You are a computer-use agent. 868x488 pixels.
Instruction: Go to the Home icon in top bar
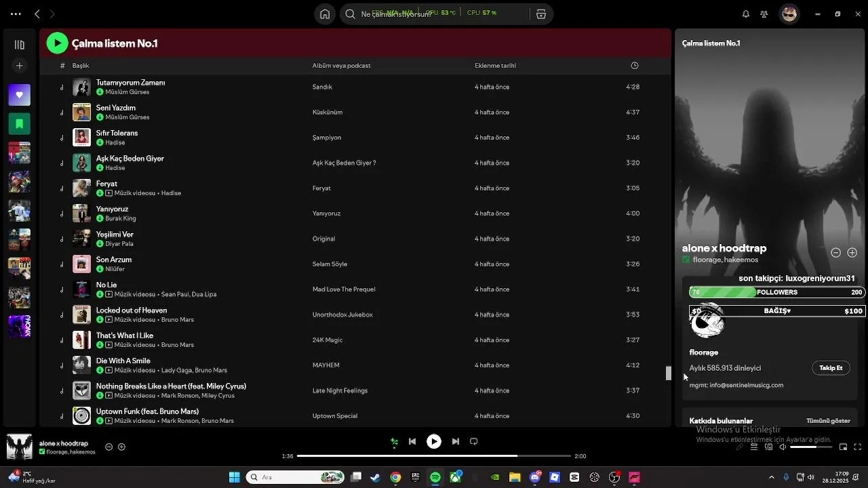(x=325, y=14)
